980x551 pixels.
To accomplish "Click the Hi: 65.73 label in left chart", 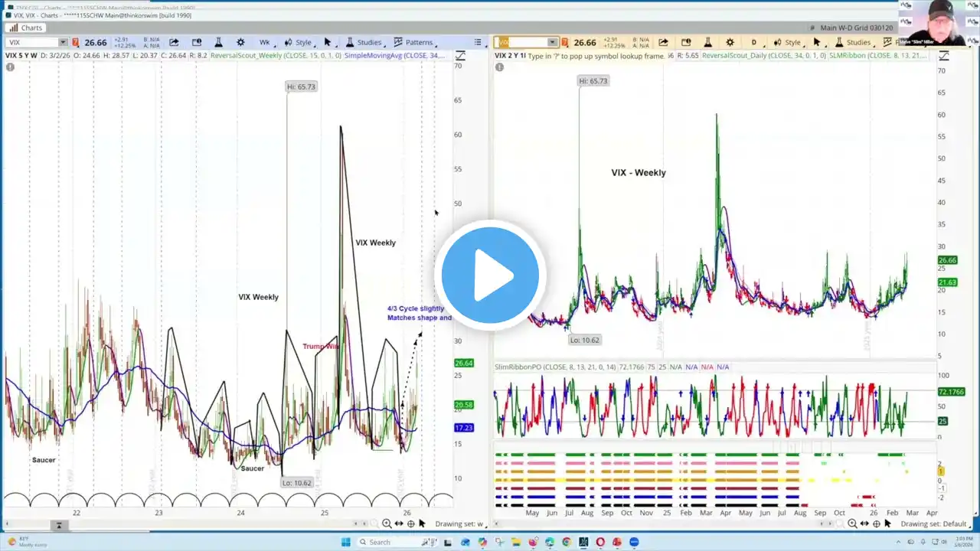I will coord(301,86).
